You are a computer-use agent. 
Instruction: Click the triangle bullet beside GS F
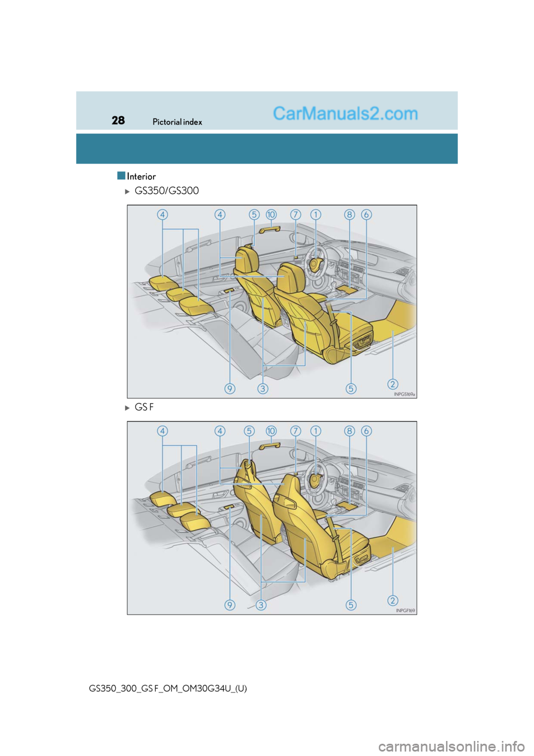coord(127,408)
